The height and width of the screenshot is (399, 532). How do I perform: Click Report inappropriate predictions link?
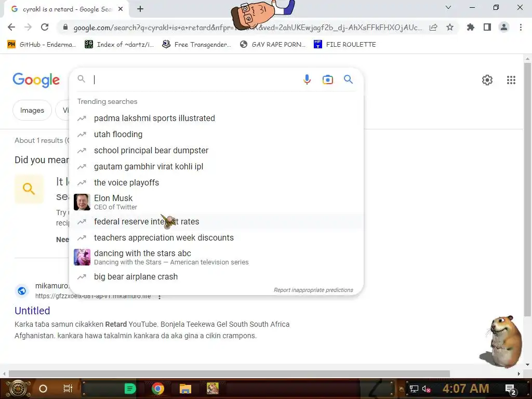(x=313, y=290)
